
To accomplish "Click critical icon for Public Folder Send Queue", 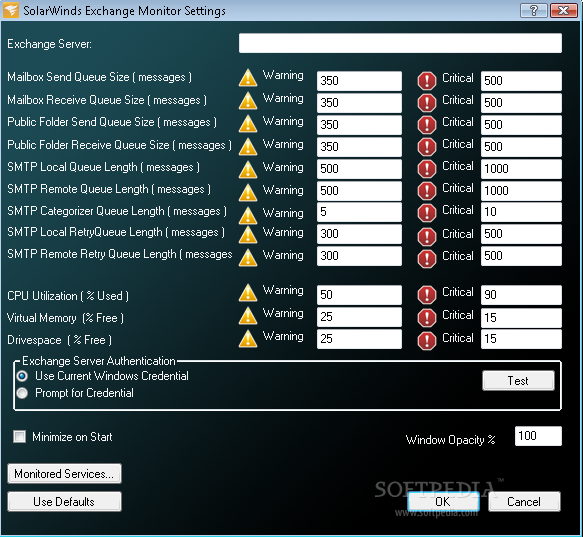I will [427, 125].
